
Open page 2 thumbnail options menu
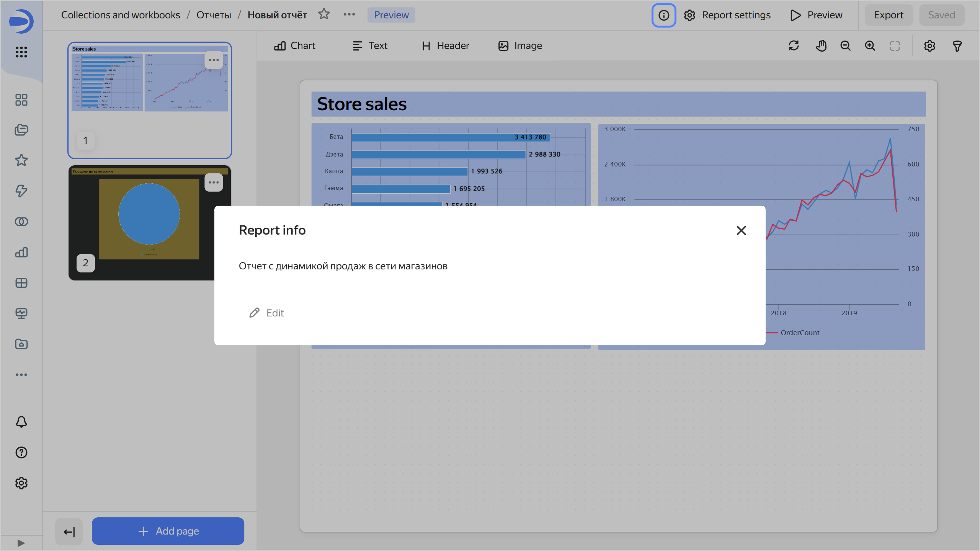[x=214, y=183]
